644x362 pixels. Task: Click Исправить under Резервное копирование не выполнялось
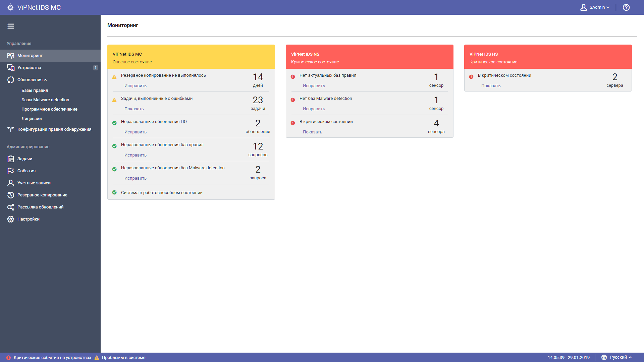[x=136, y=86]
